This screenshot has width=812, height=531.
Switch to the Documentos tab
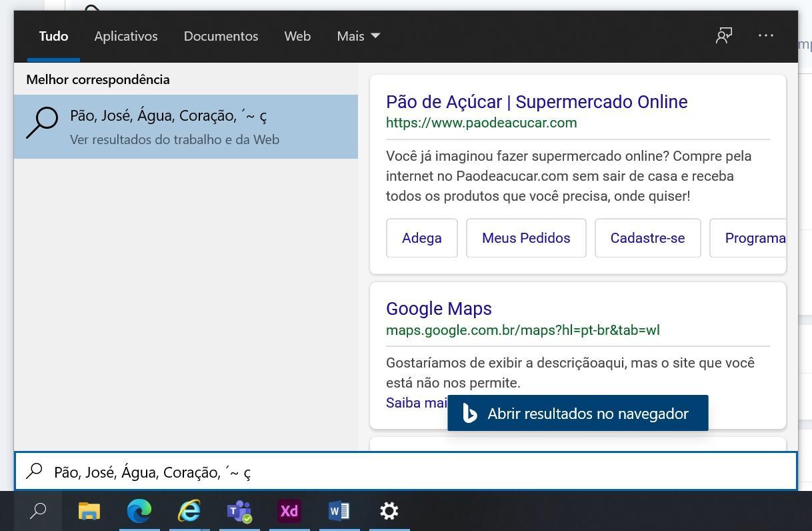pyautogui.click(x=221, y=36)
